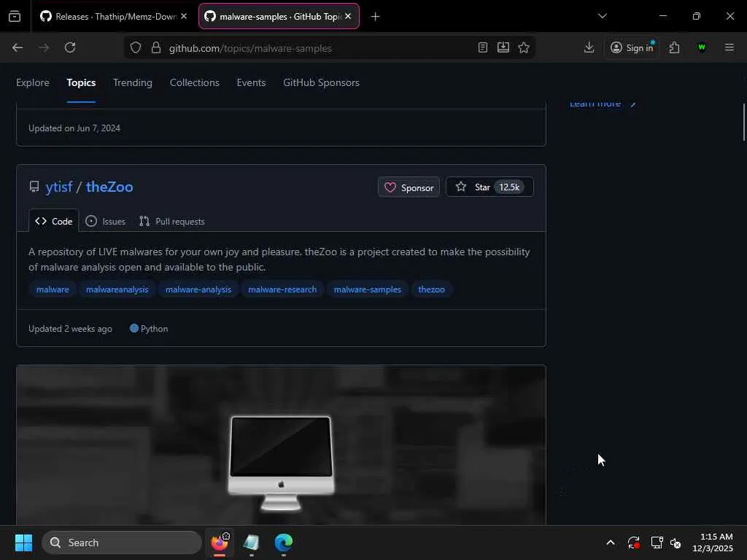View site security via padlock icon

(156, 47)
